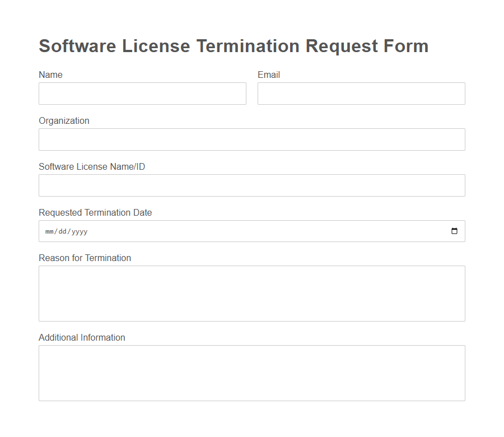This screenshot has height=437, width=504.
Task: Click the form title heading
Action: click(233, 46)
